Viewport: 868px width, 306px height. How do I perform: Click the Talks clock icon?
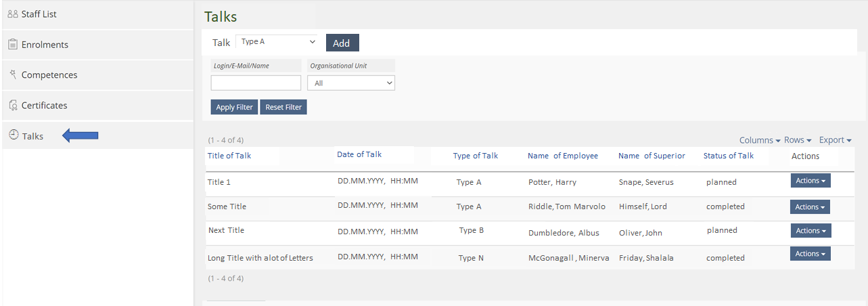[x=13, y=135]
